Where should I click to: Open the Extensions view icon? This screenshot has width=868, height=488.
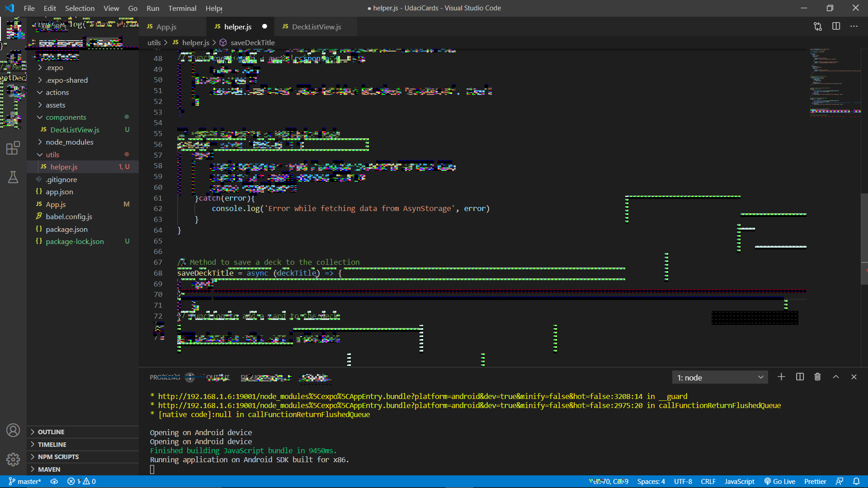(13, 148)
